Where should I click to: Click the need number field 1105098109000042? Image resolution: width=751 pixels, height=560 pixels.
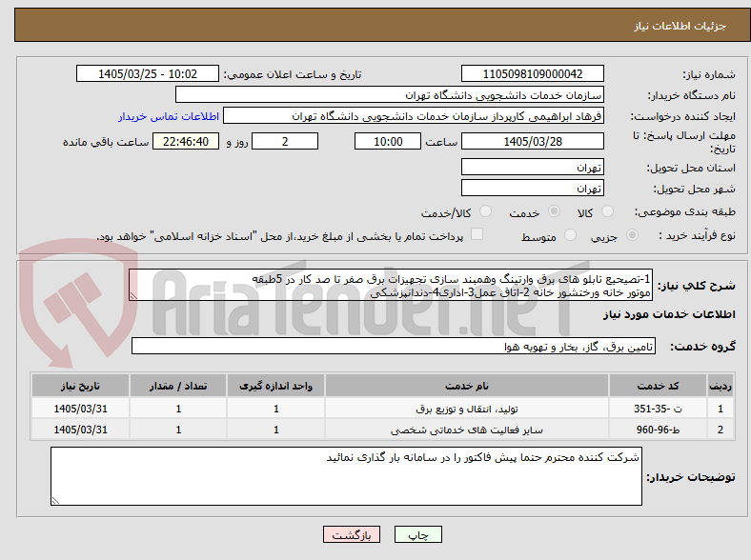click(x=532, y=74)
